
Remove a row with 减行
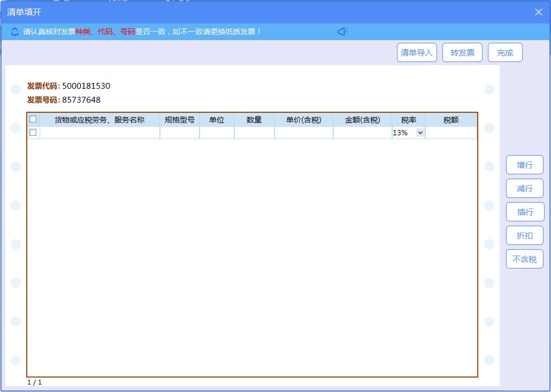coord(524,188)
